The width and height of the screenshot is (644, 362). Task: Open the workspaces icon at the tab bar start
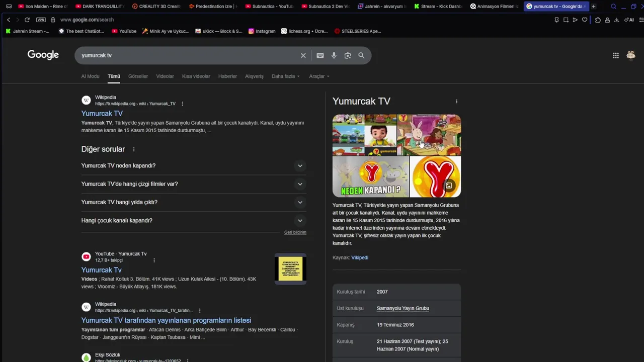point(9,7)
